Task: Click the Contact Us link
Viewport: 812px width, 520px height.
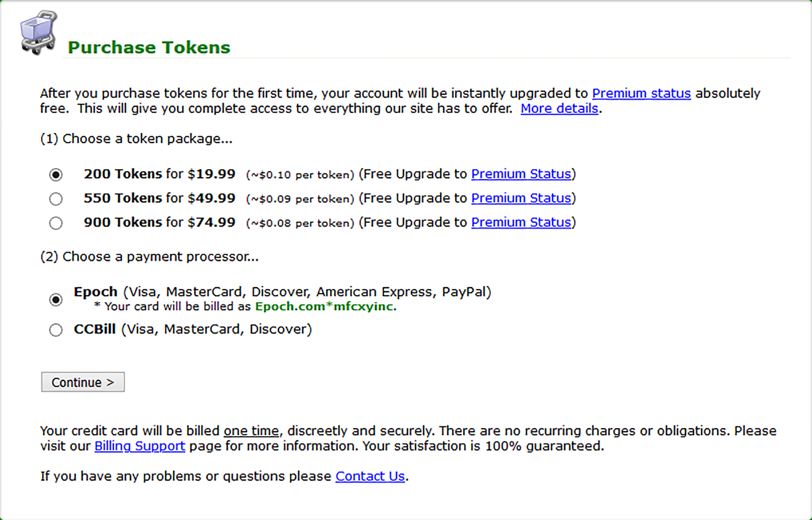Action: [x=370, y=476]
